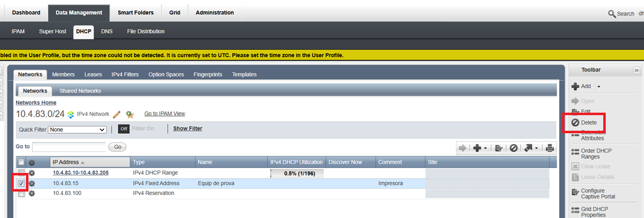
Task: Open the Leases tab
Action: (93, 74)
